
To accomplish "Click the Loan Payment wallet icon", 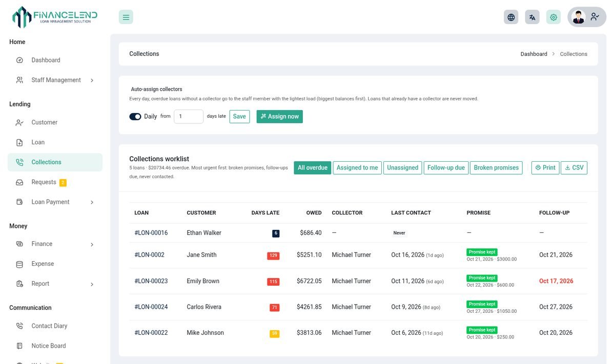I will [x=19, y=202].
